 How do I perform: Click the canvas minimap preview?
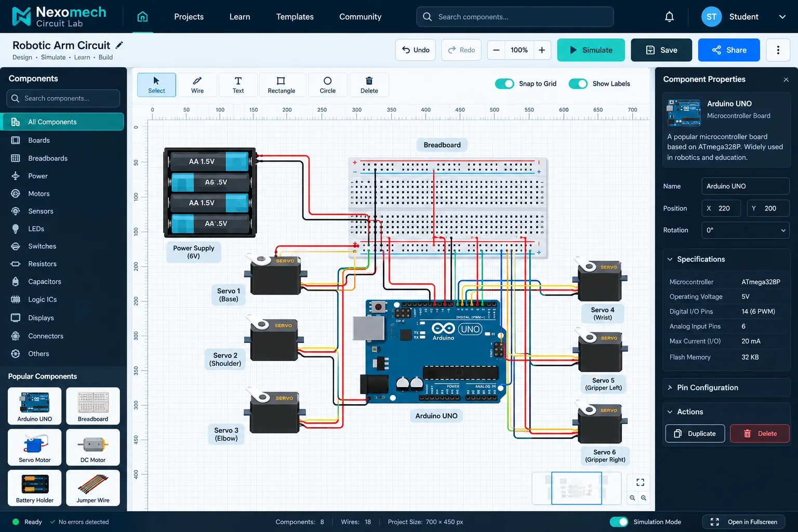[x=577, y=488]
